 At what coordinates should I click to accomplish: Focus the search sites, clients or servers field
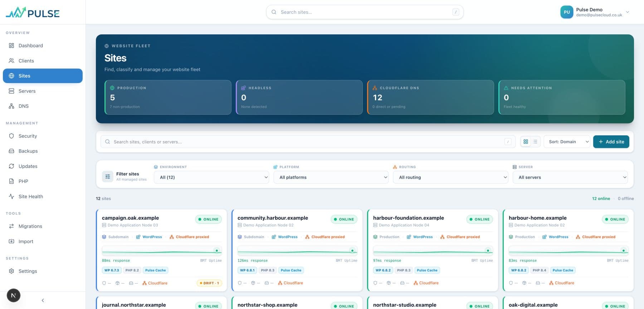(x=308, y=142)
